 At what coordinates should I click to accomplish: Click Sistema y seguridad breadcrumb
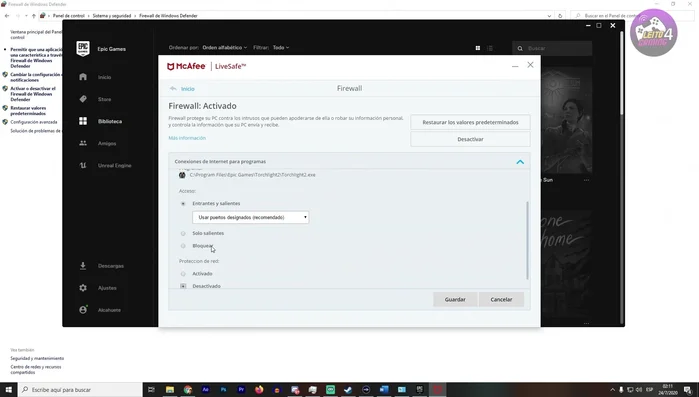(x=112, y=16)
